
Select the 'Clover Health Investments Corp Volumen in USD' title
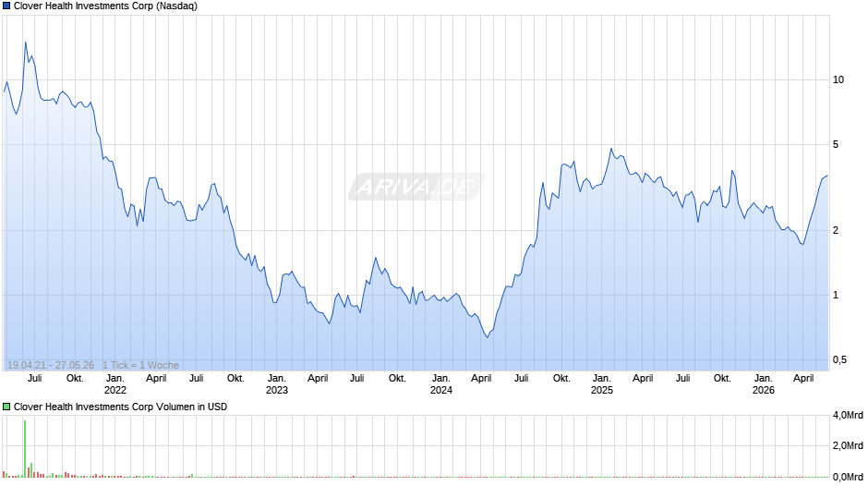pyautogui.click(x=120, y=407)
